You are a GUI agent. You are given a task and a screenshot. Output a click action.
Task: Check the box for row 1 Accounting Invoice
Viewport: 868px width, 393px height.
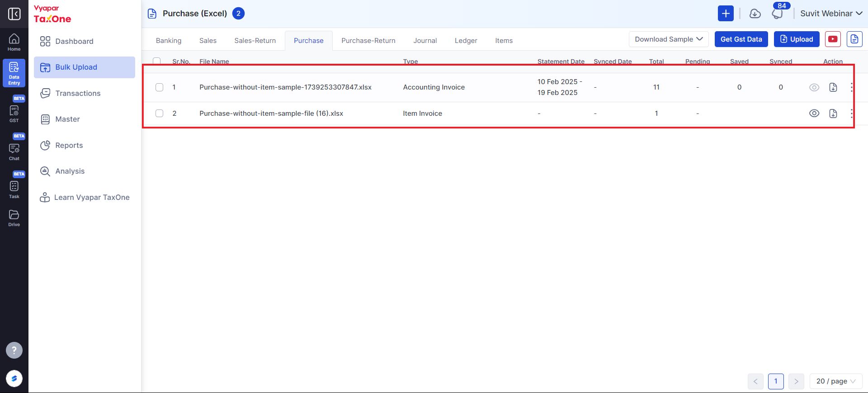(x=160, y=87)
